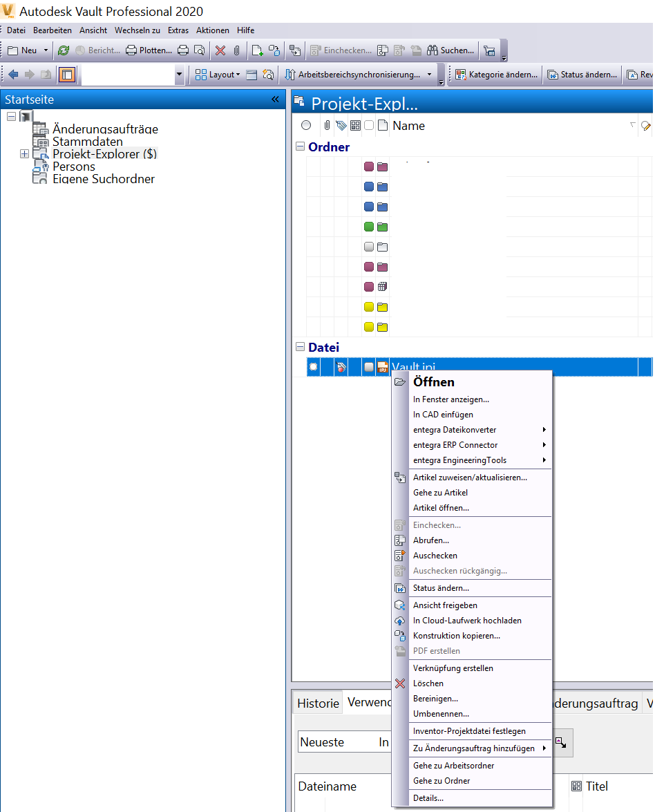Viewport: 655px width, 812px height.
Task: Click the filter icon in Name column header
Action: [633, 124]
